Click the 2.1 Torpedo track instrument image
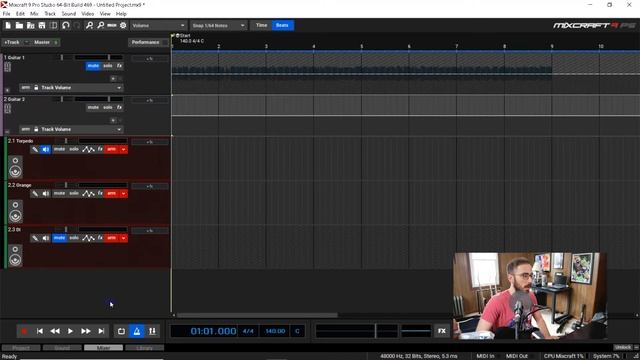 16,167
